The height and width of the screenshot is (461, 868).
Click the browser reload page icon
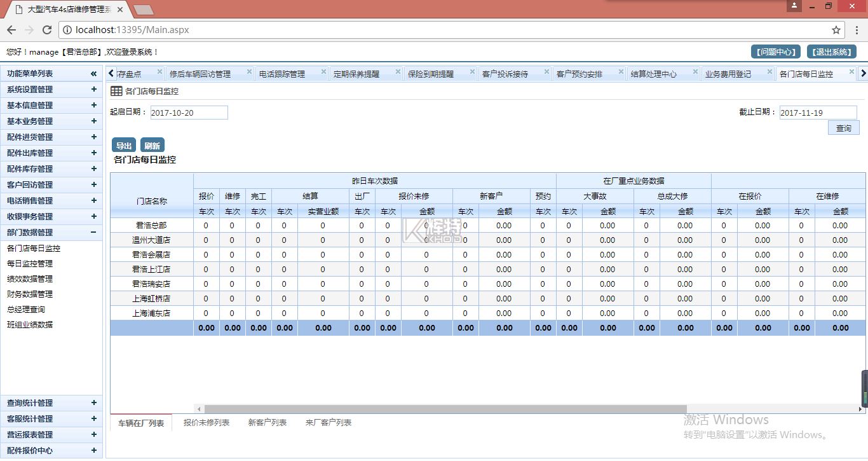(46, 30)
